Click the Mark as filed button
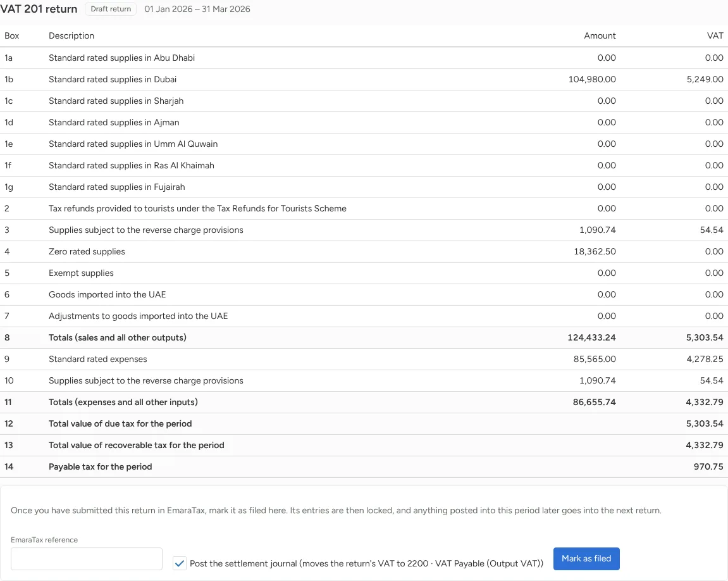 [x=586, y=559]
